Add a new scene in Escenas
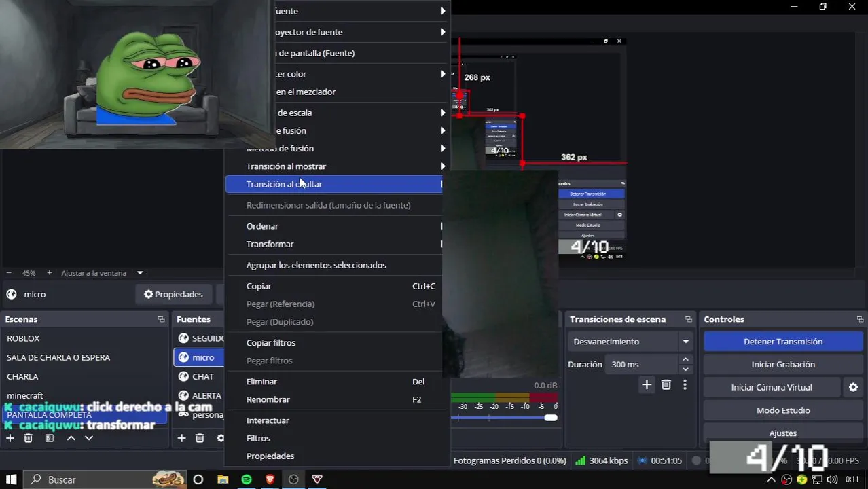The height and width of the screenshot is (489, 868). (10, 439)
